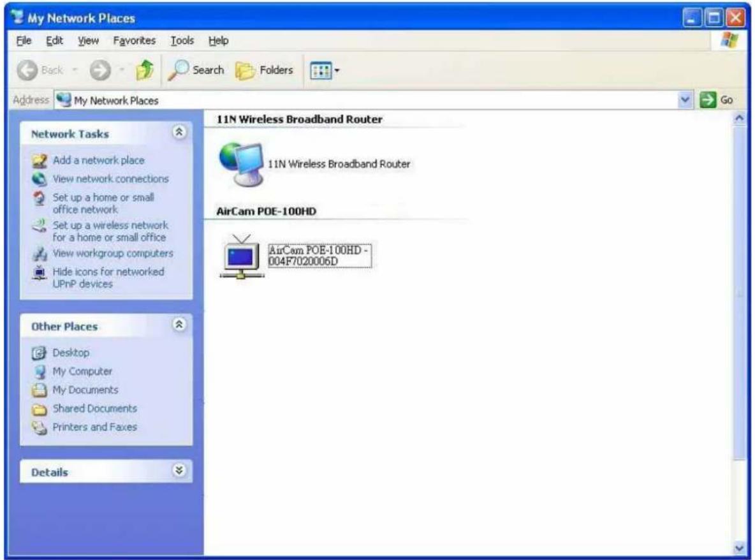Click the workgroup computers icon

click(x=40, y=253)
